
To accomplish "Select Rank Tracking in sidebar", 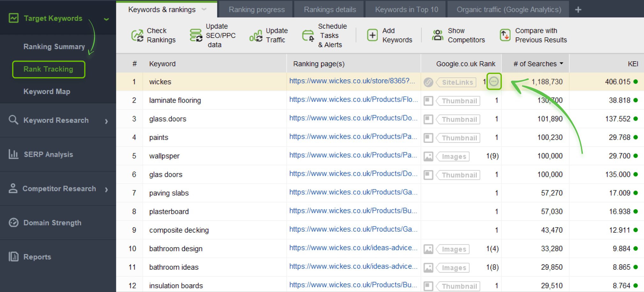I will (48, 69).
